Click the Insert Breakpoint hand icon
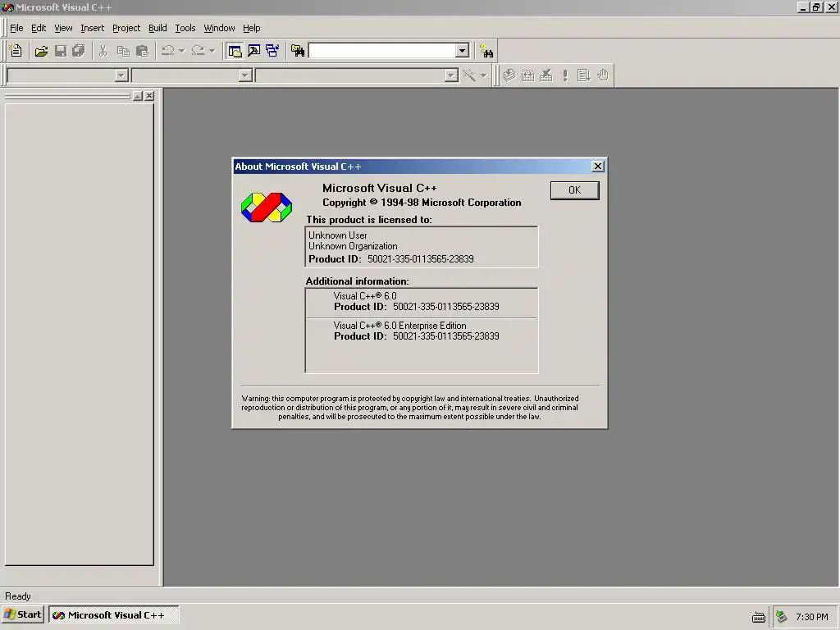The width and height of the screenshot is (840, 630). coord(603,75)
